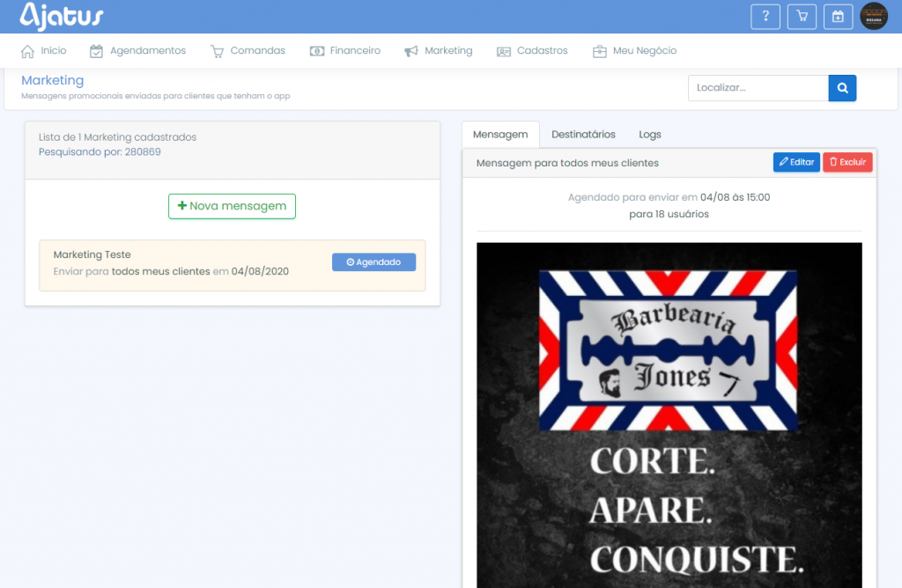Click the Nova mensagem button
902x588 pixels.
(x=232, y=206)
